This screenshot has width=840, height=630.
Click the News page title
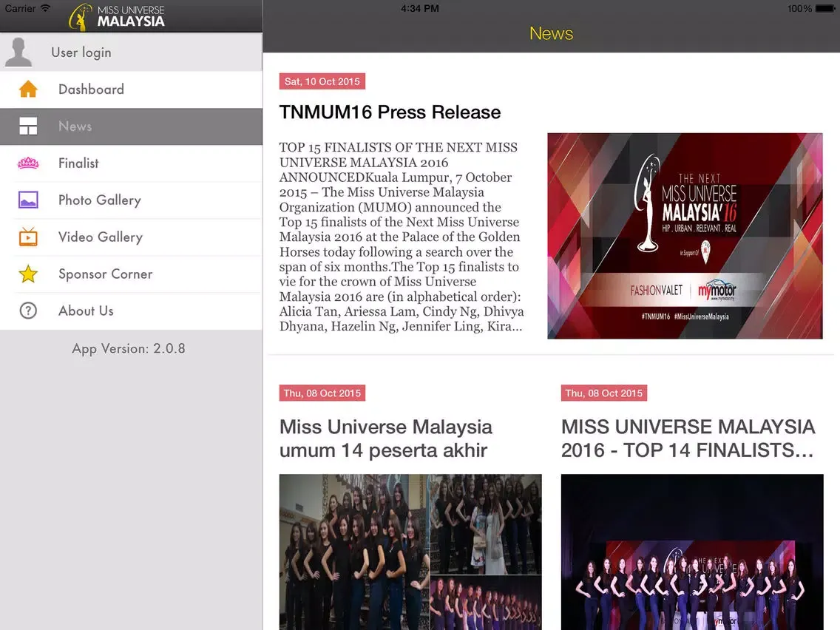click(552, 33)
